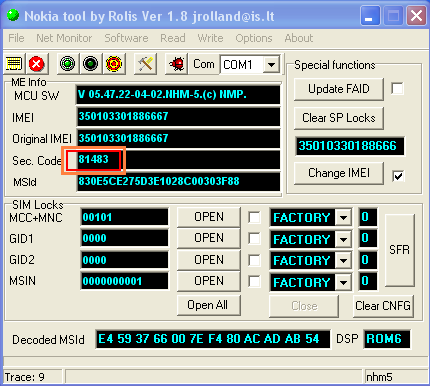Click the GID2 counter field showing 0
This screenshot has width=430, height=386.
pos(368,260)
